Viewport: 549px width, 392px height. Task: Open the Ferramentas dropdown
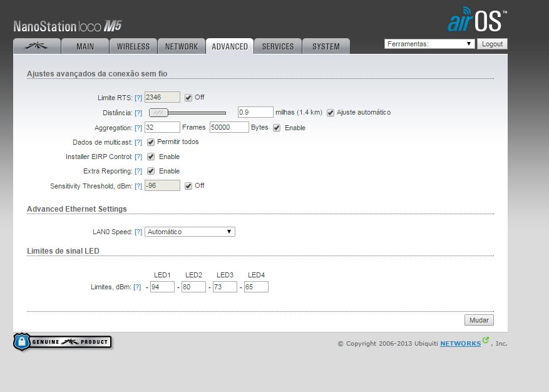tap(429, 44)
